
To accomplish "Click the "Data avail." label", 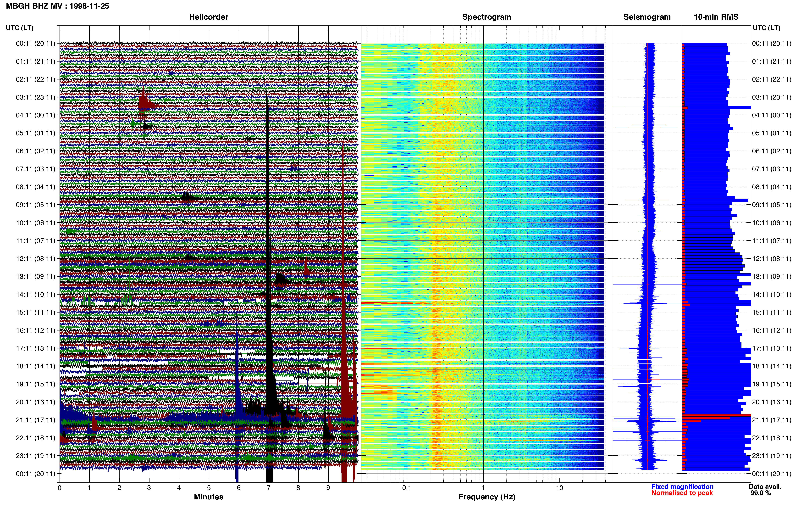I will click(765, 486).
